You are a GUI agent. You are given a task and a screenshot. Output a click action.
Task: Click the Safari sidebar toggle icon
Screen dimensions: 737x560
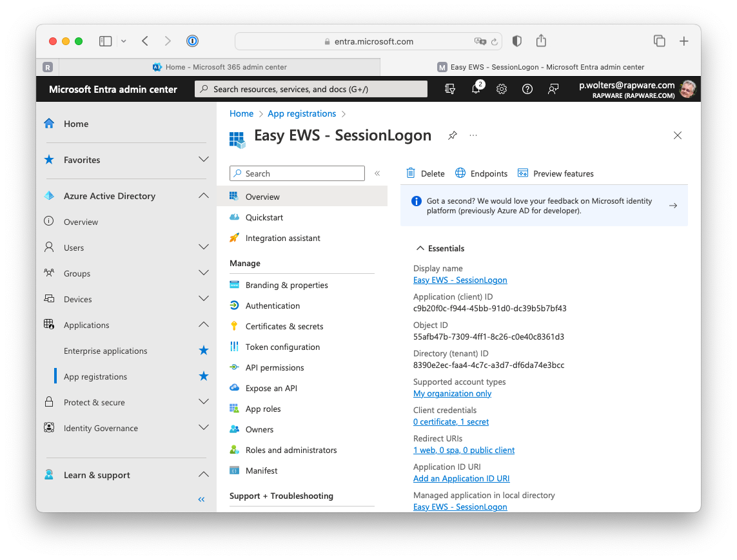click(105, 41)
